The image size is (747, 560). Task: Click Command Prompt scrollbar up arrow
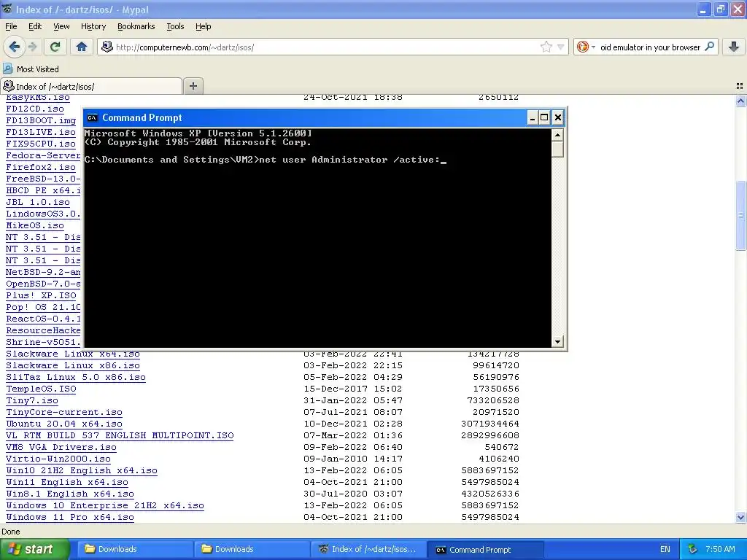(557, 135)
